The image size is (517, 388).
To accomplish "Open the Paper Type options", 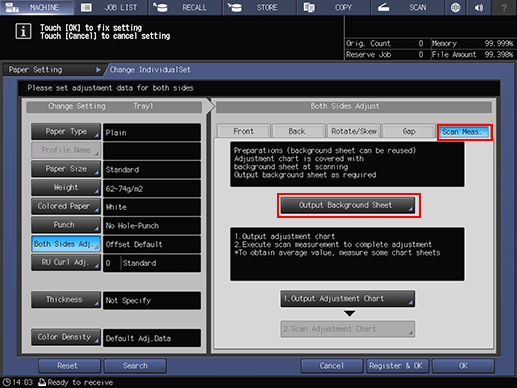I will (66, 132).
